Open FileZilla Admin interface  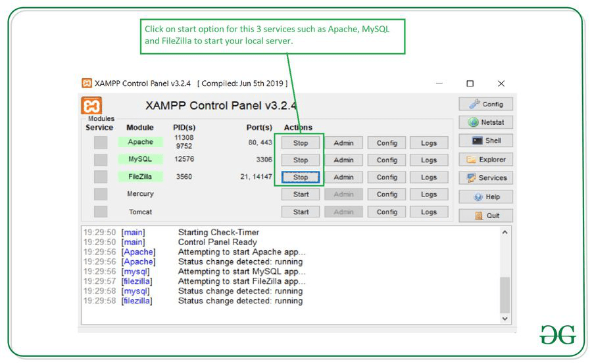tap(343, 177)
